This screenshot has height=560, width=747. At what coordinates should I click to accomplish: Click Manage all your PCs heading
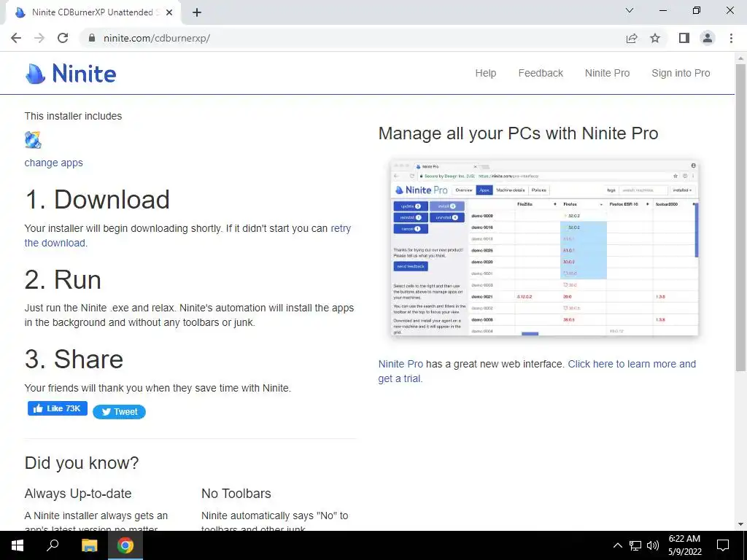(519, 133)
